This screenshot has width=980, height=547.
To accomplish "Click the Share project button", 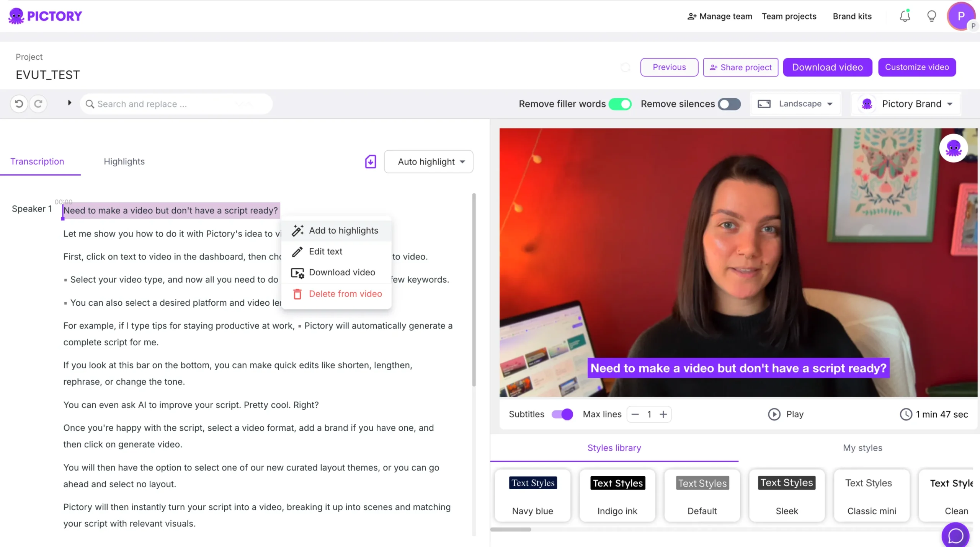I will (x=740, y=67).
